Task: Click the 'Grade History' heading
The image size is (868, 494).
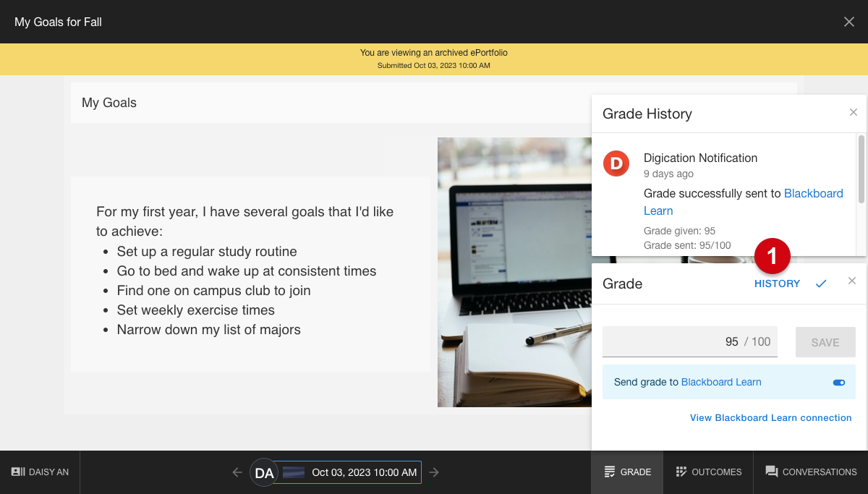Action: [x=647, y=114]
